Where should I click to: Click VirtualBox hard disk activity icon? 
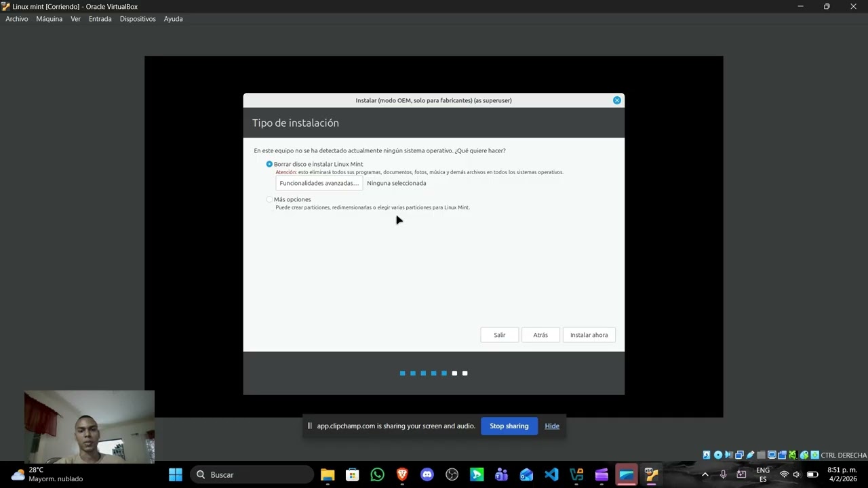[707, 455]
